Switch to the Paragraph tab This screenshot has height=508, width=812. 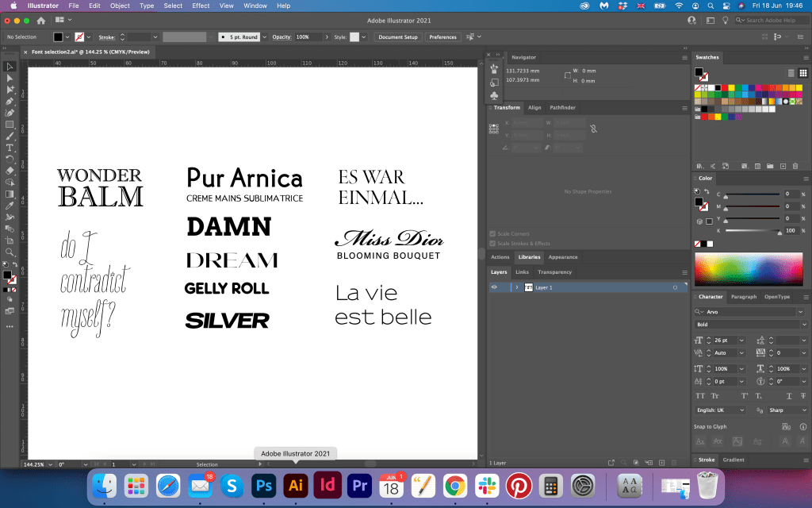click(743, 297)
